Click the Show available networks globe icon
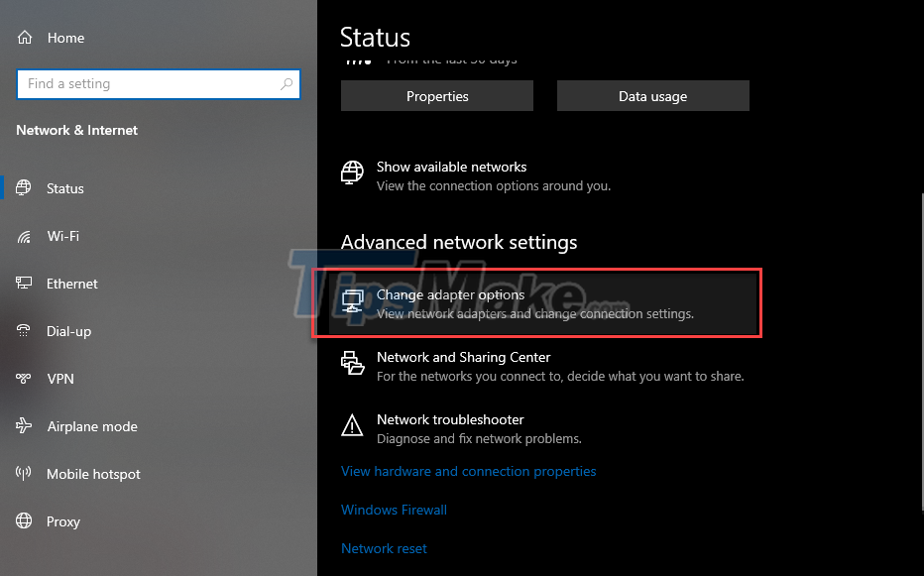 [x=352, y=173]
